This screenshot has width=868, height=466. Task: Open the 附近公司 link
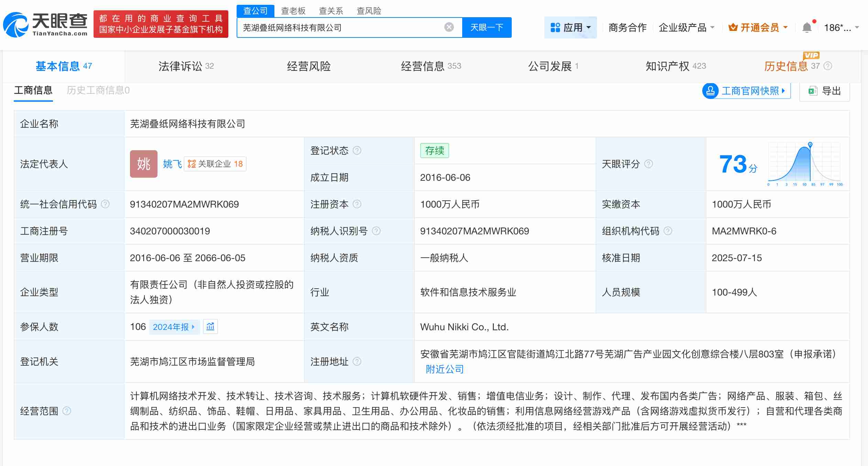coord(444,369)
